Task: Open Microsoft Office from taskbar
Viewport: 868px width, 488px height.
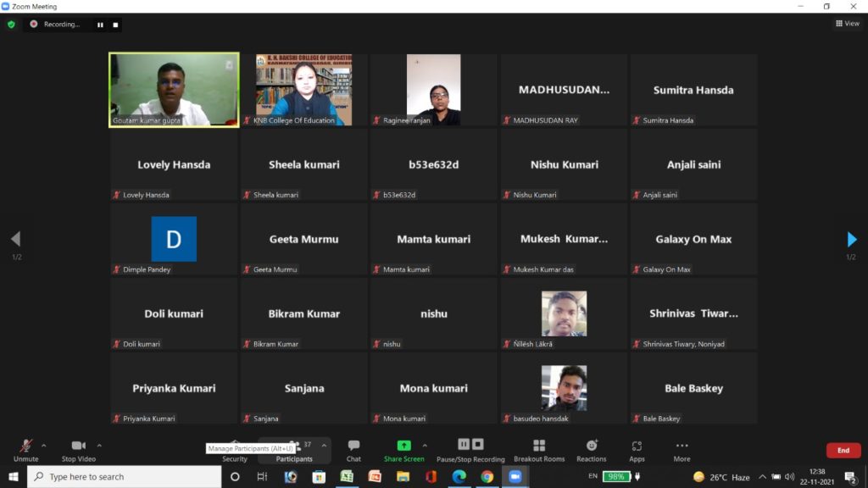Action: tap(431, 476)
